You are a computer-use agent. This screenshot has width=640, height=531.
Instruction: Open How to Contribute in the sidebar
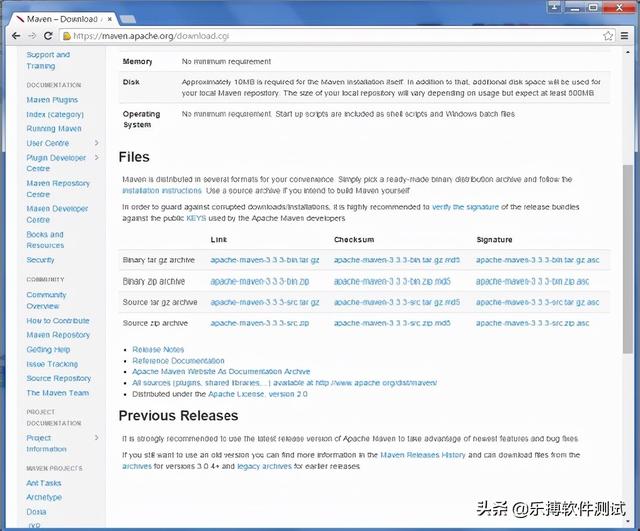click(x=58, y=321)
